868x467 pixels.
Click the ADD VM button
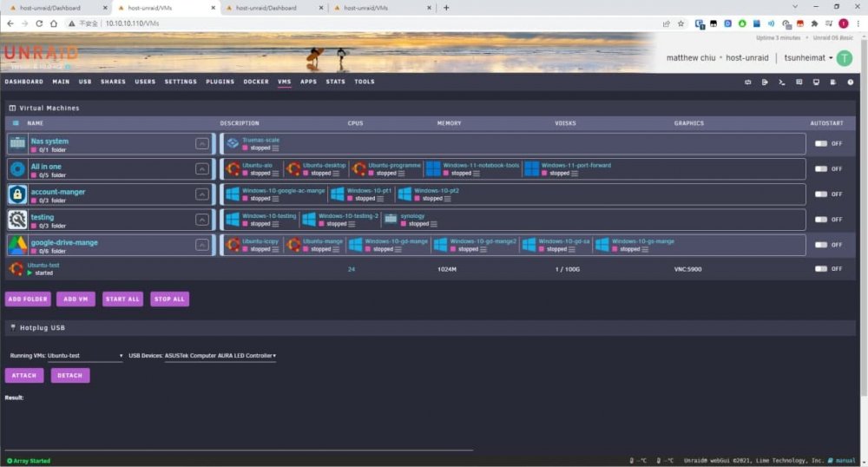click(76, 299)
